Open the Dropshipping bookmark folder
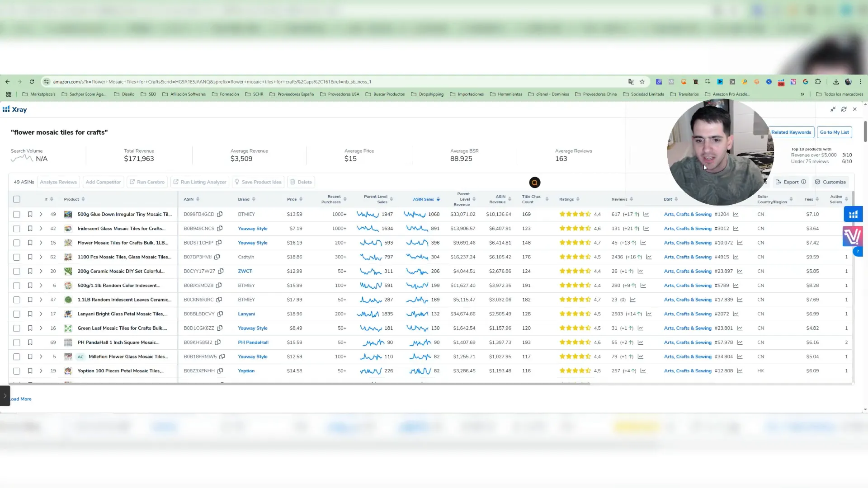 [x=427, y=94]
